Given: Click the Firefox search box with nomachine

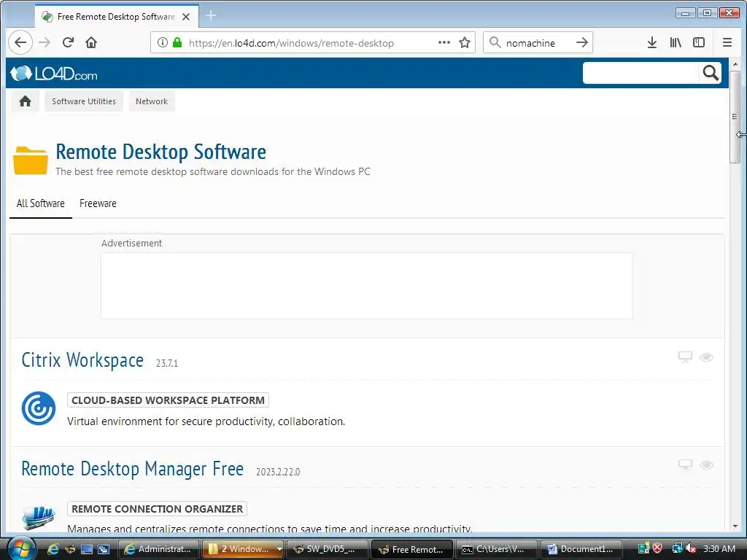Looking at the screenshot, I should pyautogui.click(x=536, y=43).
